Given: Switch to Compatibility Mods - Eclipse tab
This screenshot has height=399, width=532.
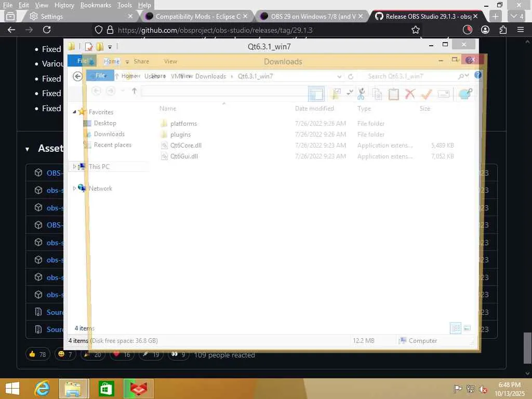Looking at the screenshot, I should [x=197, y=16].
